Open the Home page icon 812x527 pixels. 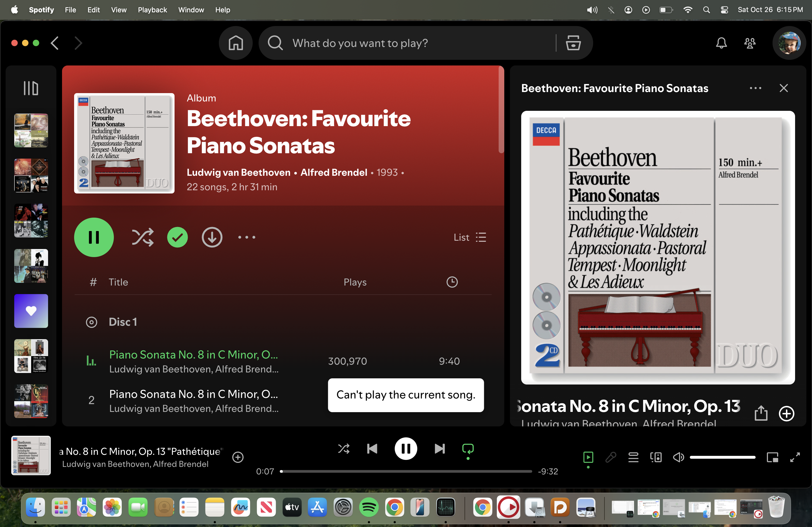[235, 43]
